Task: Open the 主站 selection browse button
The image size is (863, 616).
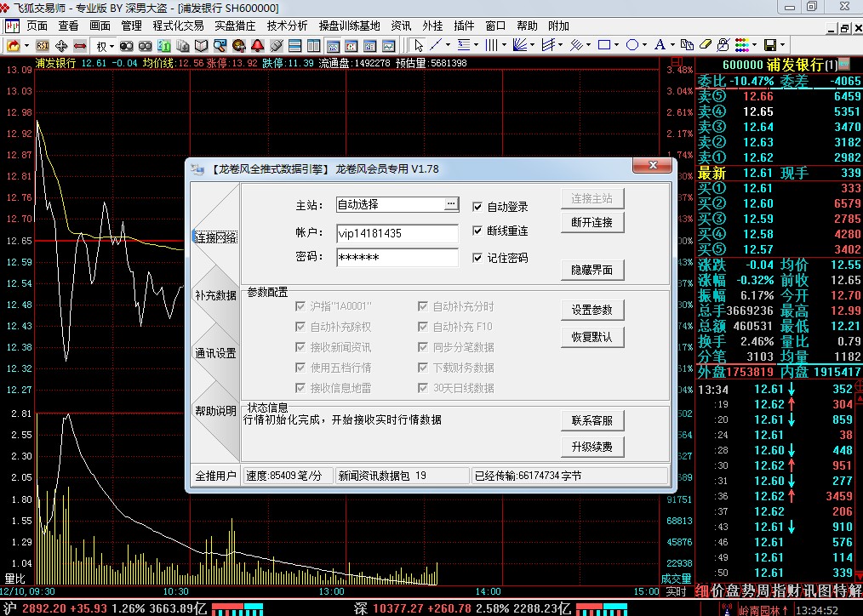Action: click(x=451, y=204)
